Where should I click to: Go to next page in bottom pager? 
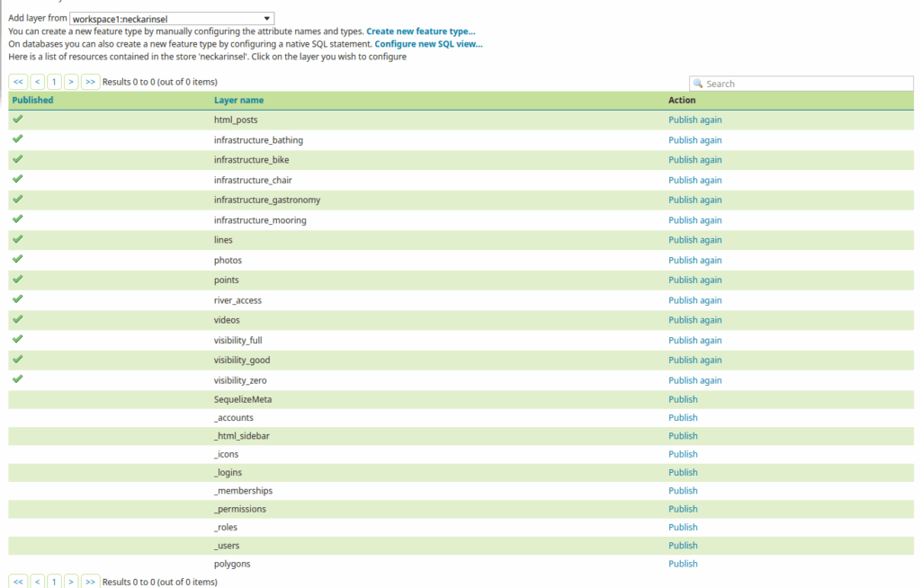(x=71, y=582)
